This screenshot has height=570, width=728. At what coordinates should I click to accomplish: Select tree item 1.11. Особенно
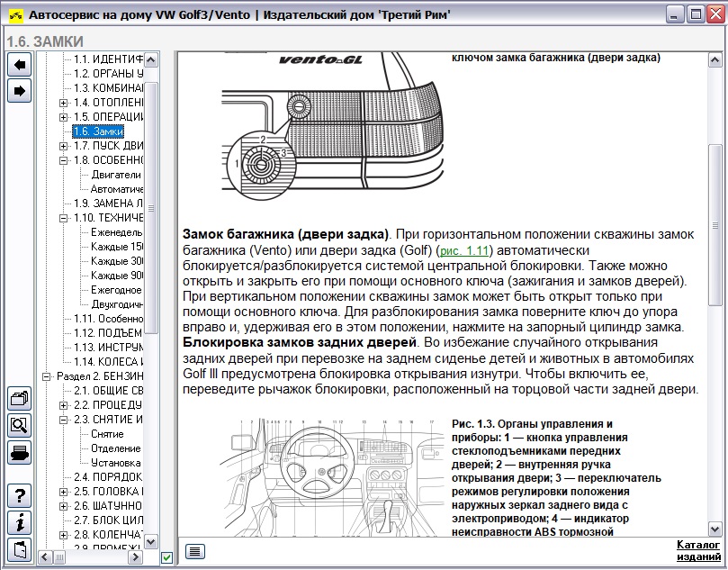(108, 319)
